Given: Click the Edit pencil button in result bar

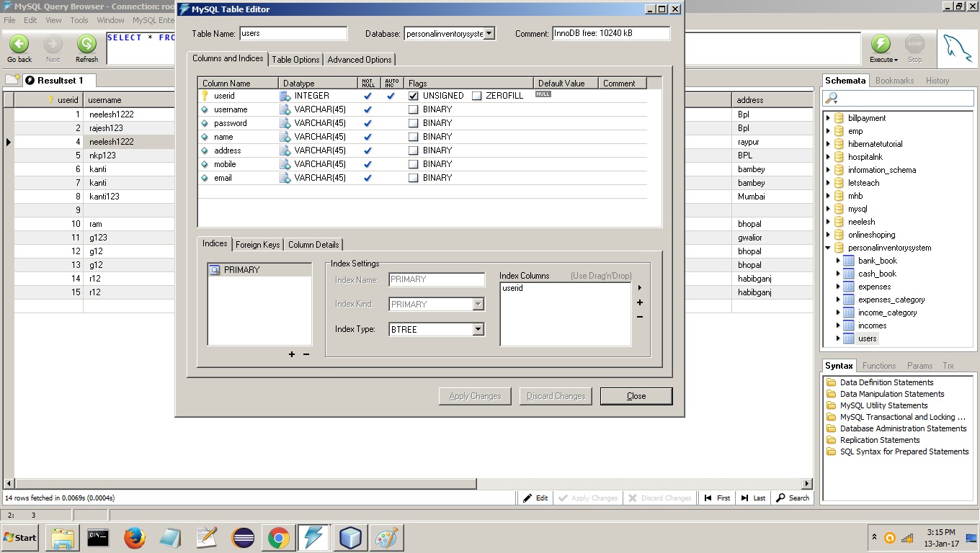Looking at the screenshot, I should pyautogui.click(x=535, y=498).
